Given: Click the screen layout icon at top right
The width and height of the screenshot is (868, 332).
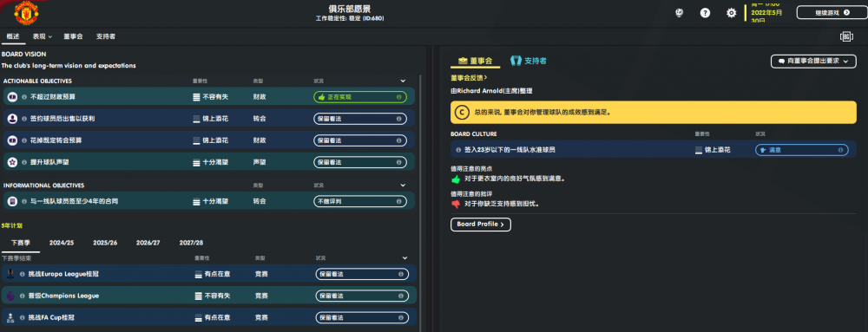Looking at the screenshot, I should 846,36.
